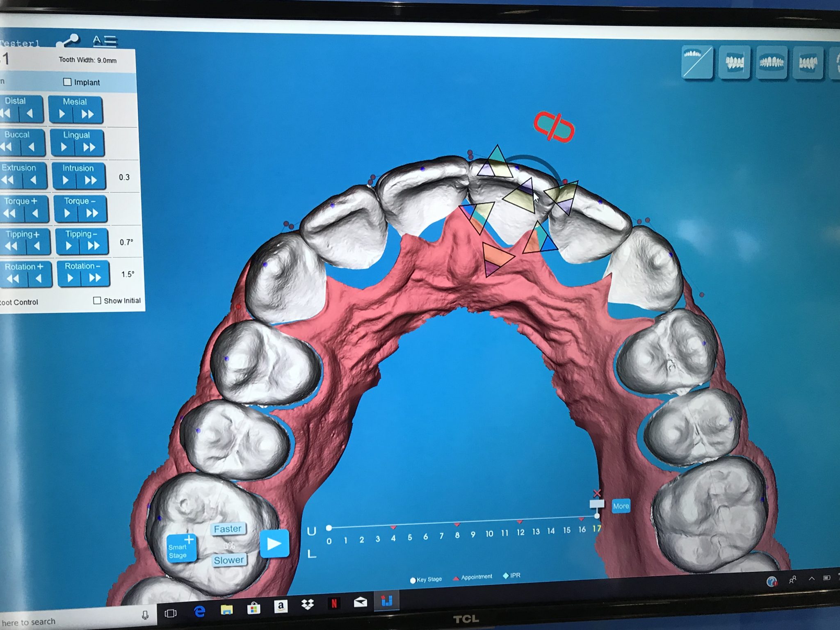Open Netflix from taskbar
Screen dimensions: 840x630
(x=334, y=603)
